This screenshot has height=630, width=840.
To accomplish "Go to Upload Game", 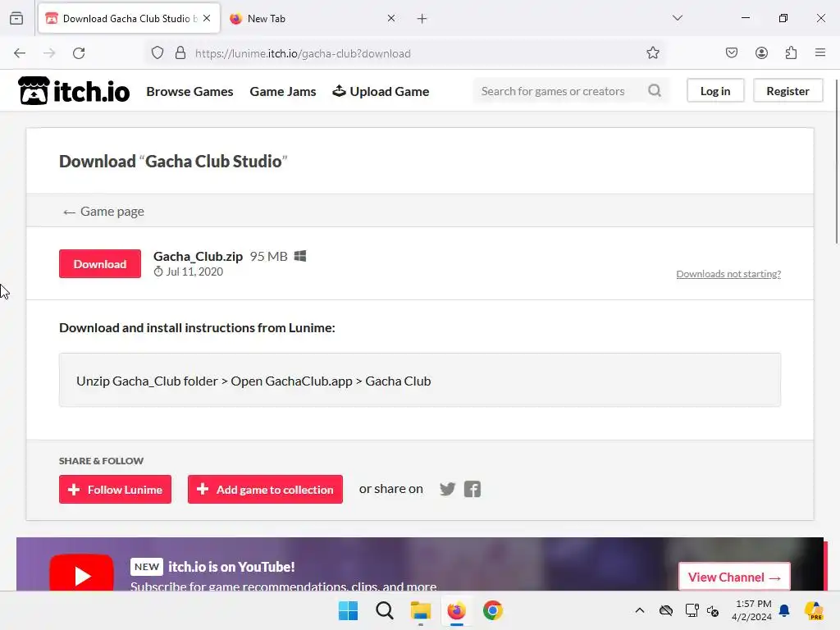I will tap(381, 92).
